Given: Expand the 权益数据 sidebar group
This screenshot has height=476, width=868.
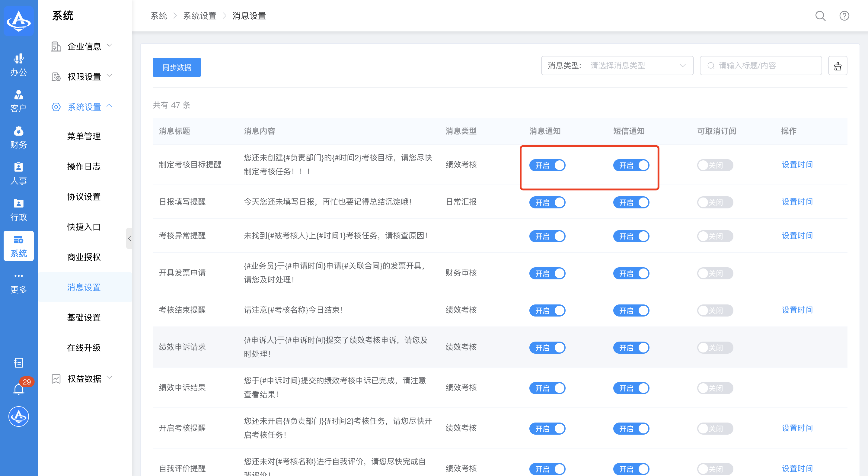Looking at the screenshot, I should click(x=84, y=378).
